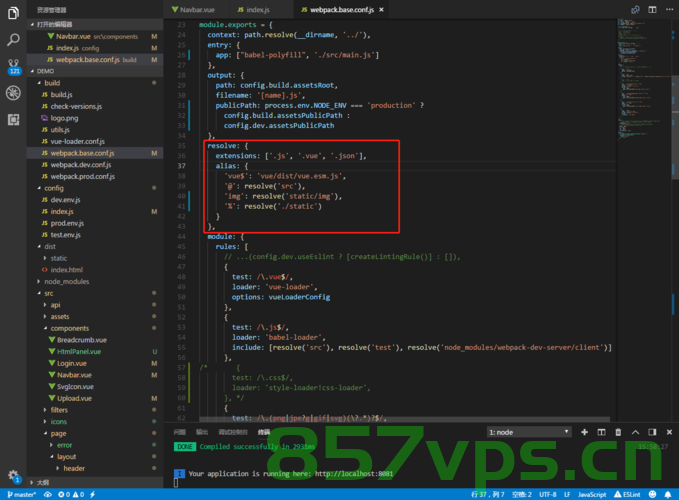Open the Search view in activity bar
Viewport: 679px width, 500px height.
pos(13,40)
